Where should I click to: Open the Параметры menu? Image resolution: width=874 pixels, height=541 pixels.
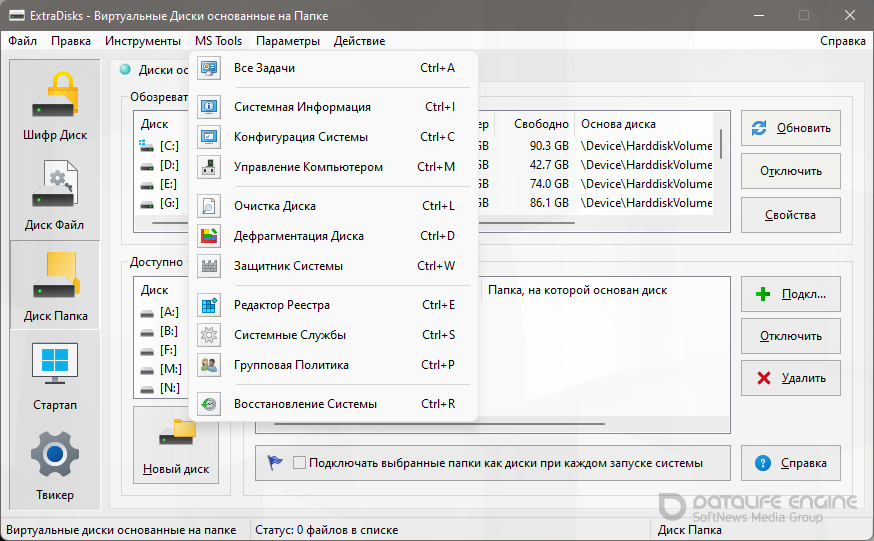tap(288, 41)
